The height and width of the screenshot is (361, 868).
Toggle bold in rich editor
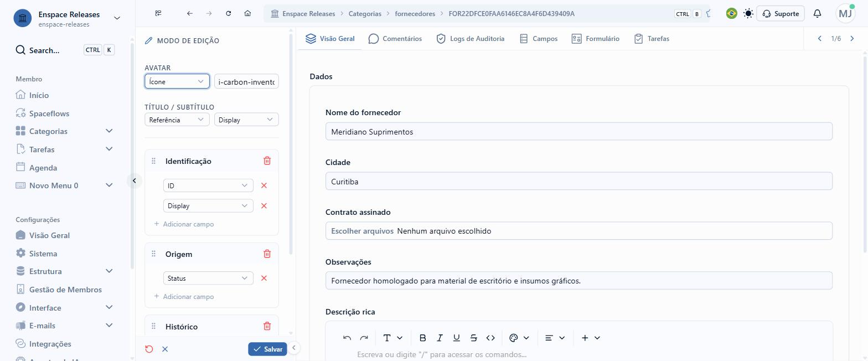[423, 338]
